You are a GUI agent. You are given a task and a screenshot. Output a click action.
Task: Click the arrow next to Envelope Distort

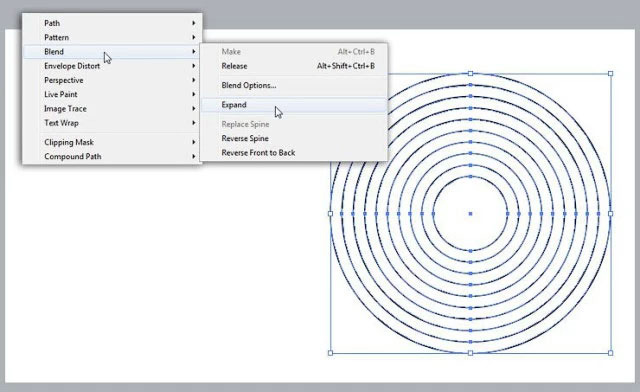[194, 66]
